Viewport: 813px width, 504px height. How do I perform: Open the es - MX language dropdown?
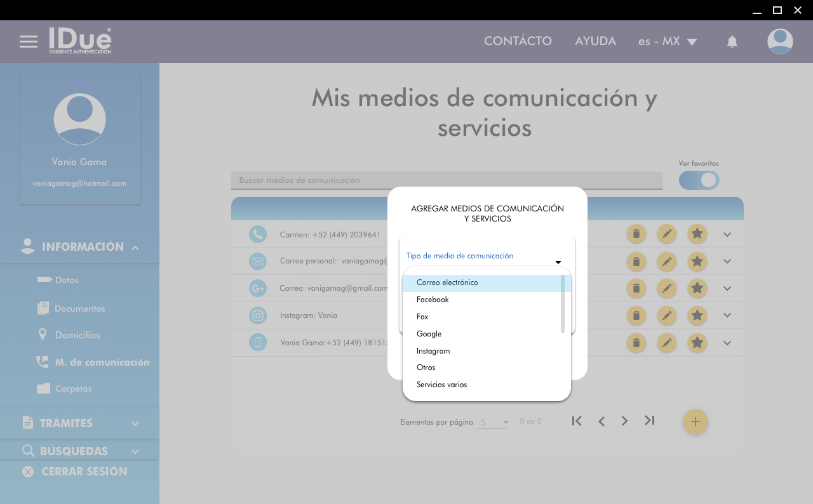tap(668, 41)
